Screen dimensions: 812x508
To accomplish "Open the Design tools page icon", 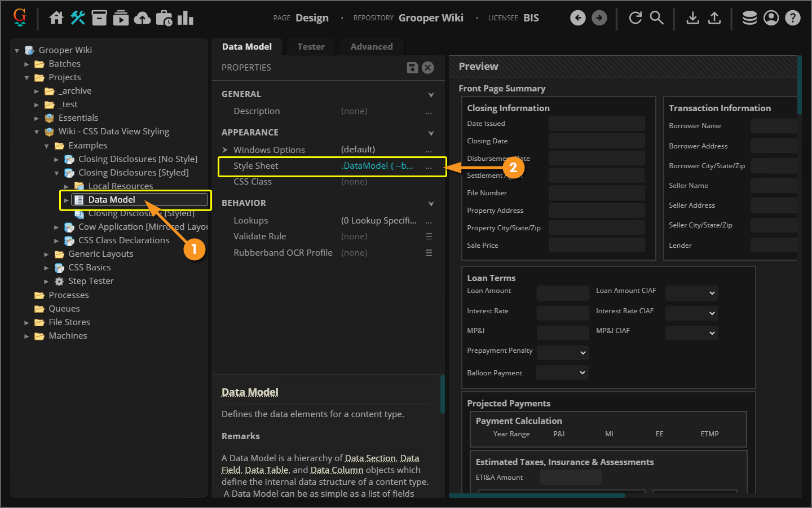I will click(x=78, y=18).
